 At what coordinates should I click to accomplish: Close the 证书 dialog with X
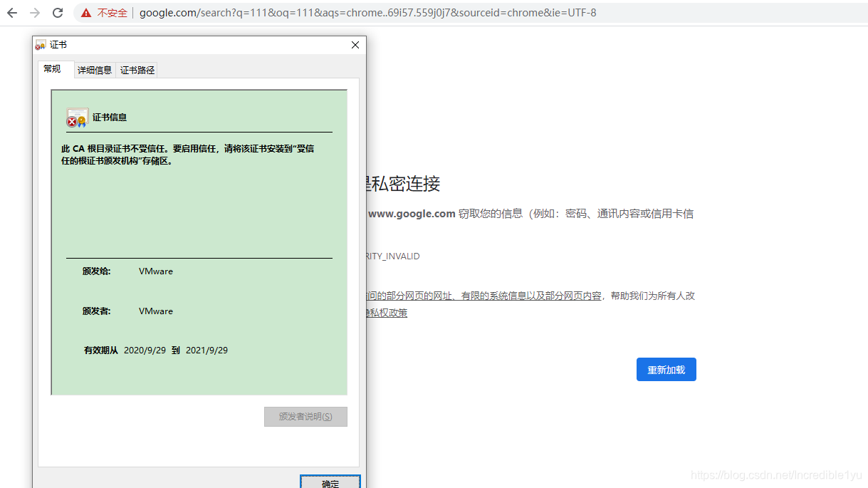point(355,45)
